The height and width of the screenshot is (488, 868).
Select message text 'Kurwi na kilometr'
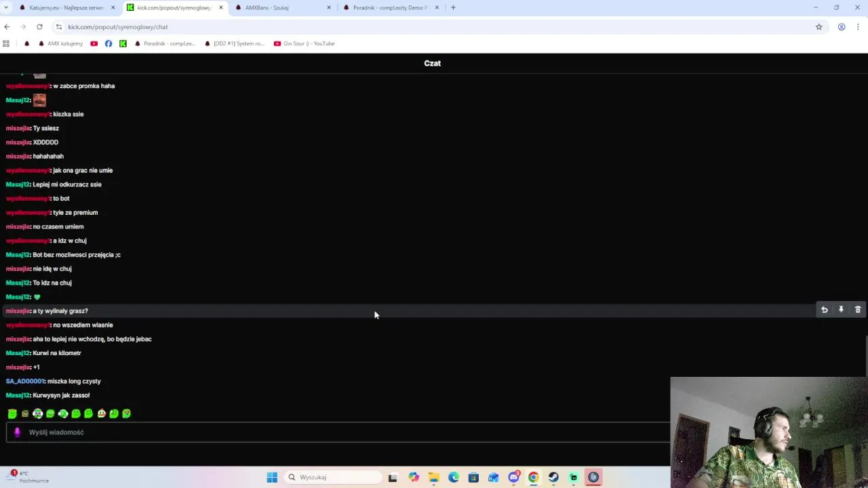[57, 353]
